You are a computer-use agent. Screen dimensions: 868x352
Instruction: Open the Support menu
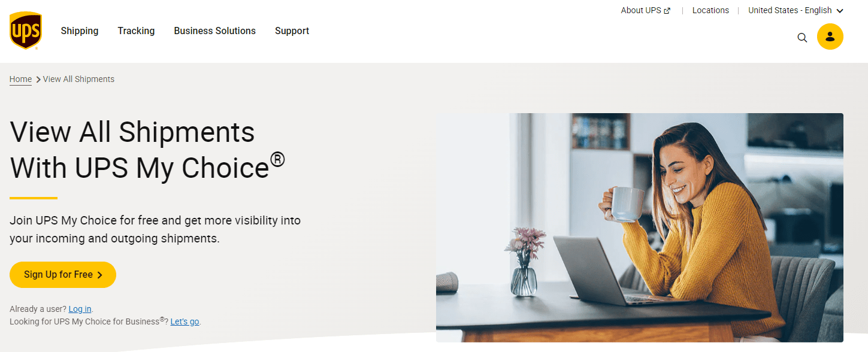292,31
